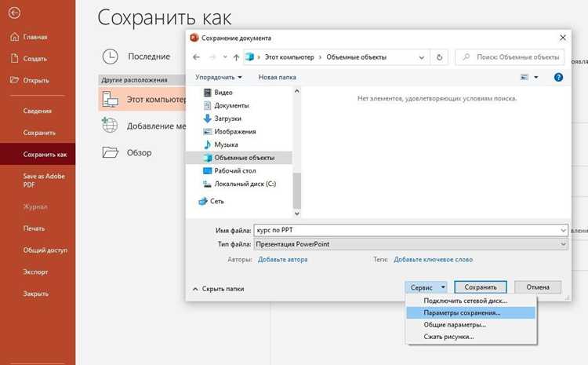This screenshot has width=588, height=365.
Task: Click the folder tree scrollbar thumb
Action: (297, 190)
